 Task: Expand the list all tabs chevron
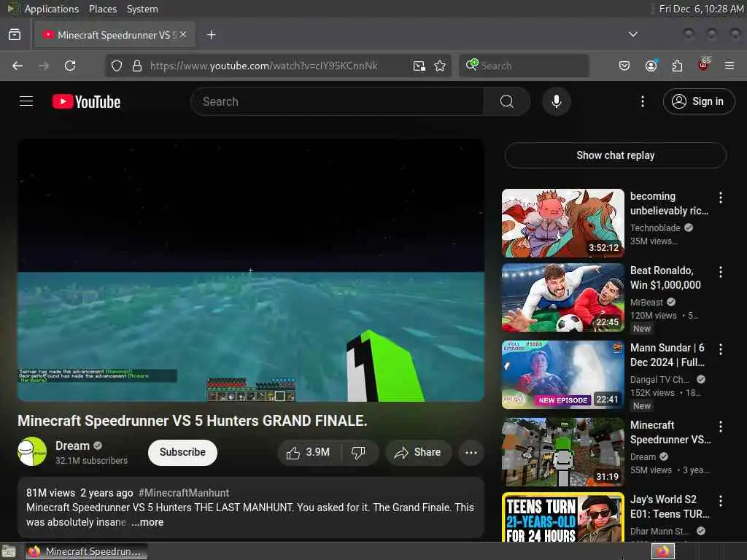(x=632, y=34)
